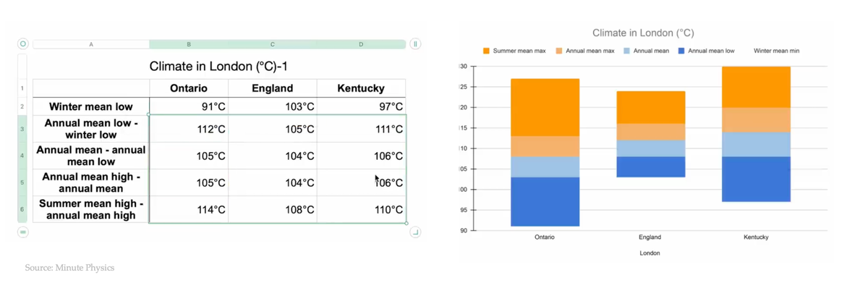This screenshot has width=868, height=291.
Task: Click the Annual mean low legend swatch
Action: [681, 51]
